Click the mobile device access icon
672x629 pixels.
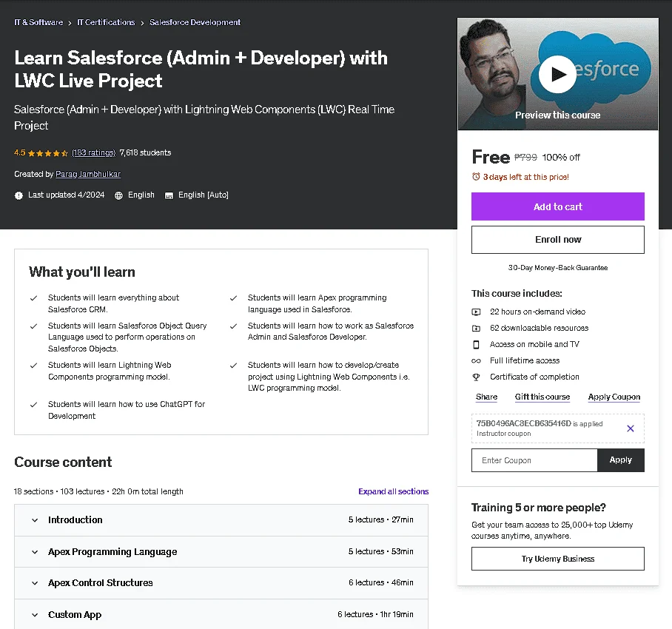[x=476, y=345]
